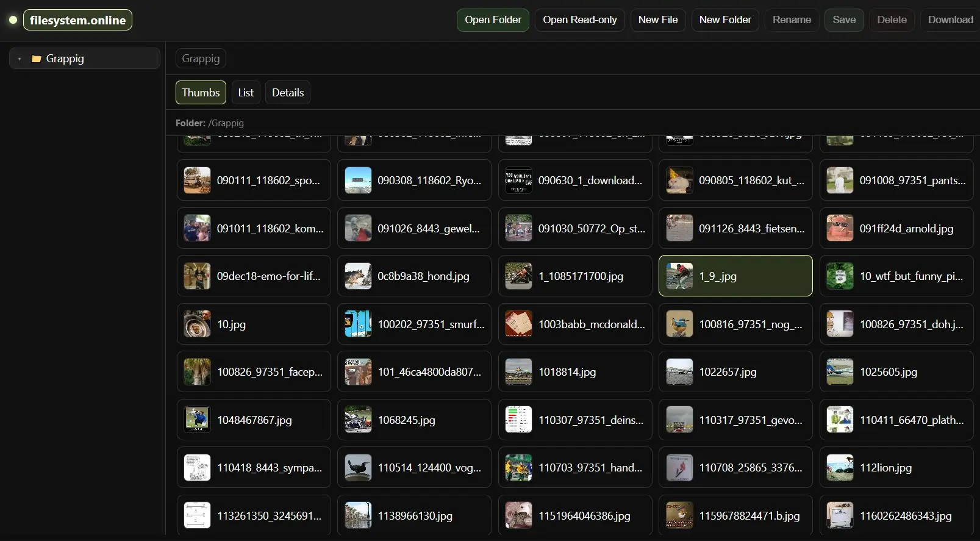The image size is (980, 541).
Task: Create a New Folder
Action: tap(725, 20)
